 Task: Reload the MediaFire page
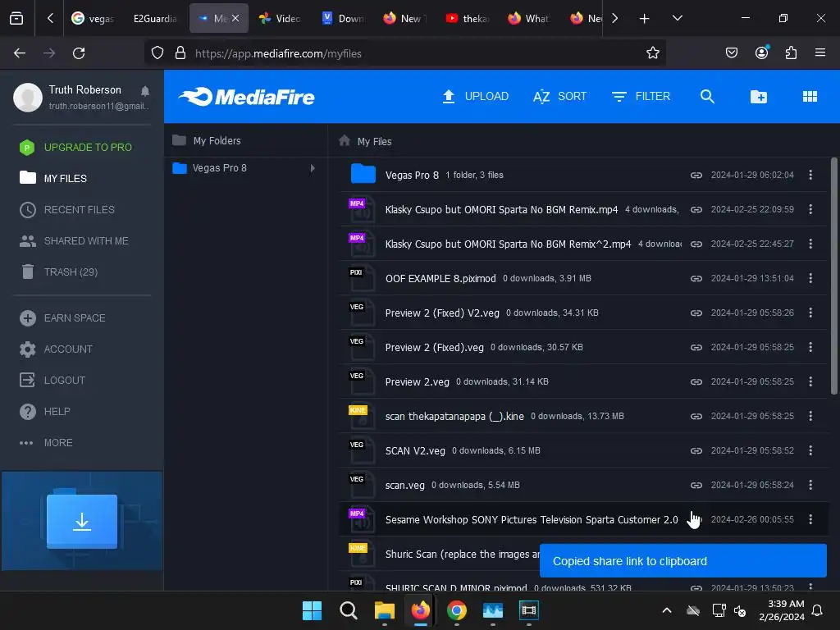click(x=79, y=53)
